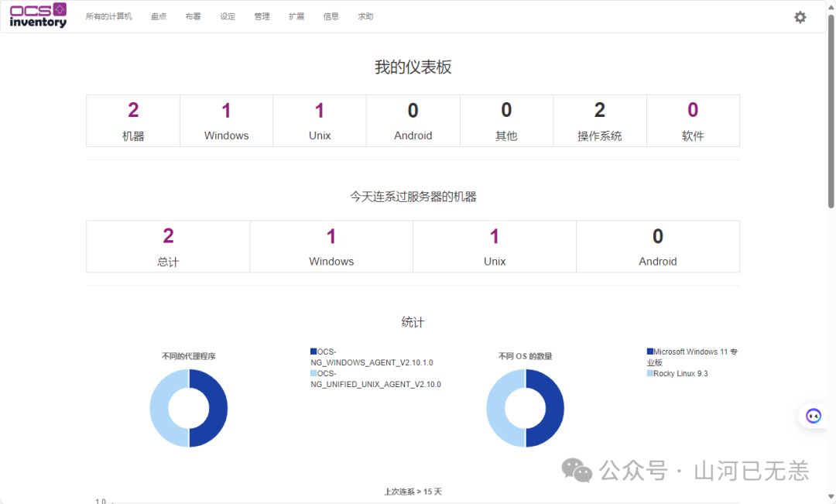The width and height of the screenshot is (836, 504).
Task: Click the dark blue Windows agent legend swatch
Action: (313, 351)
